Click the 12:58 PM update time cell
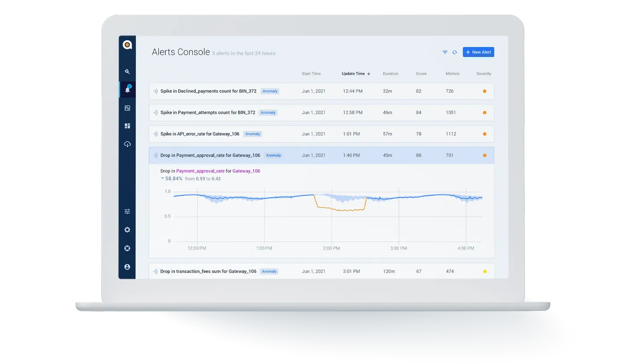 tap(353, 112)
